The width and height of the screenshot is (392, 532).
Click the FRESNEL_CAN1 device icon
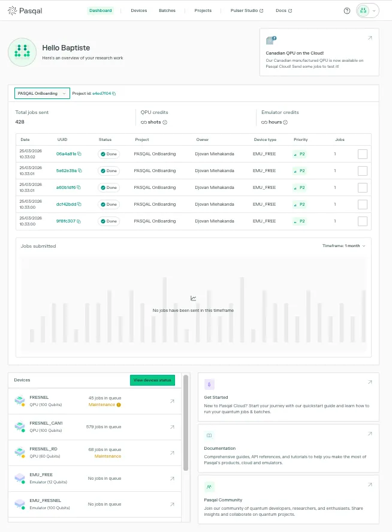(x=20, y=426)
